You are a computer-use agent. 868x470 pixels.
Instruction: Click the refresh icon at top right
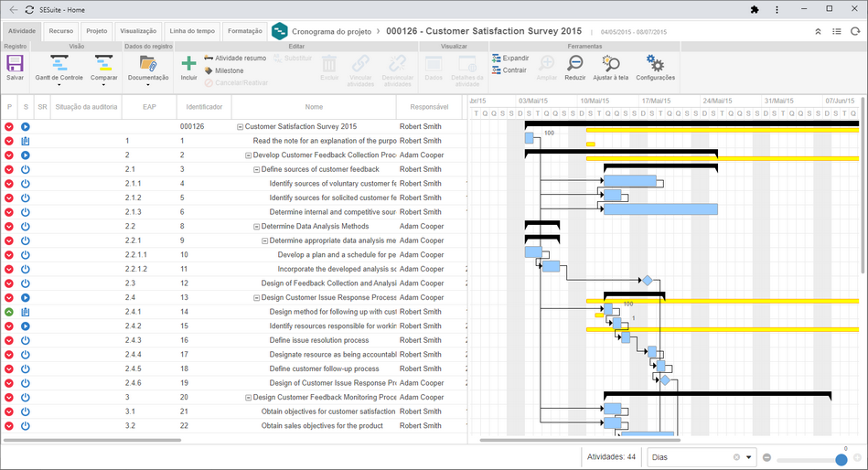(x=854, y=32)
